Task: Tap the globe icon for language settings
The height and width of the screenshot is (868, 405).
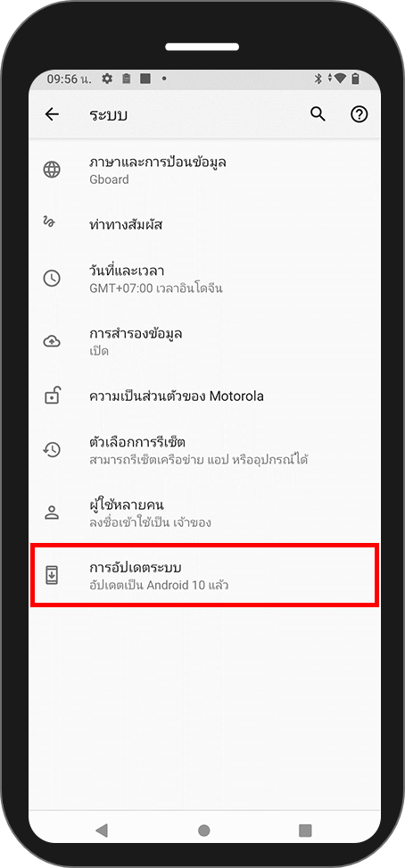Action: [52, 170]
